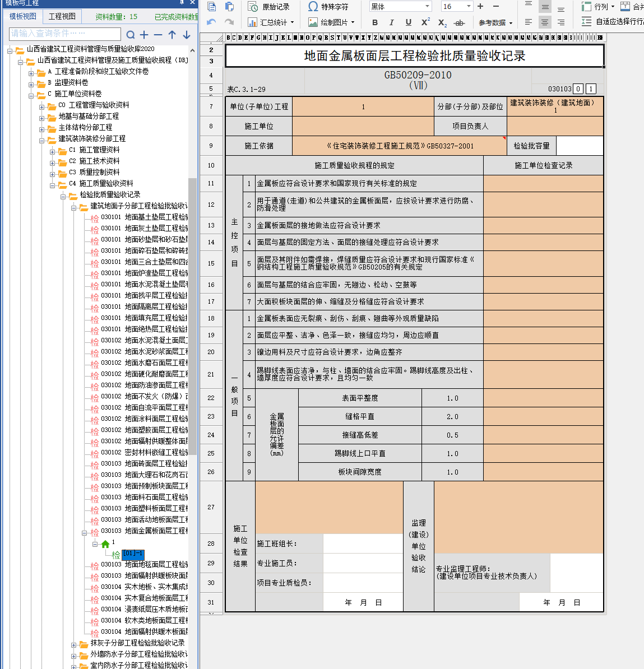Expand C1 施工管理资料 node
Image resolution: width=644 pixels, height=669 pixels.
click(53, 152)
